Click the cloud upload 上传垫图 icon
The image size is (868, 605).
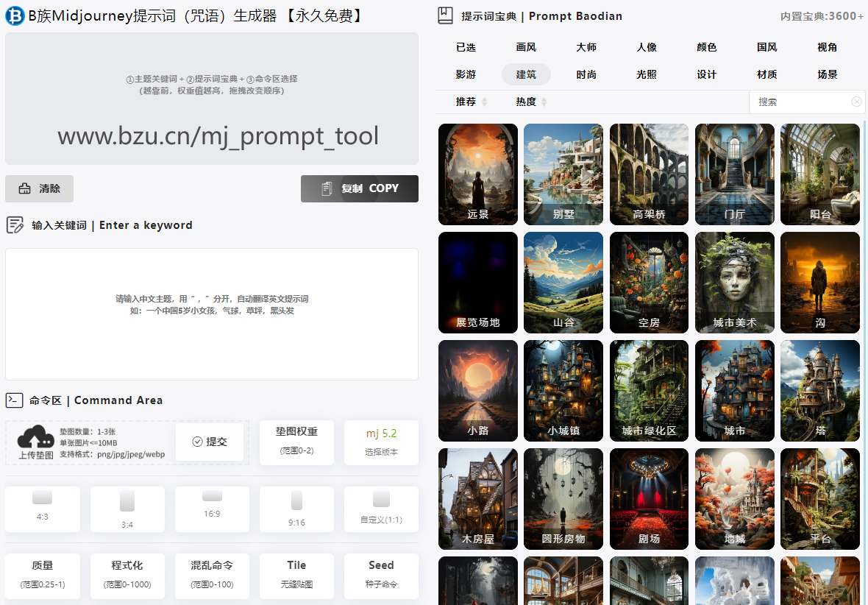coord(36,442)
